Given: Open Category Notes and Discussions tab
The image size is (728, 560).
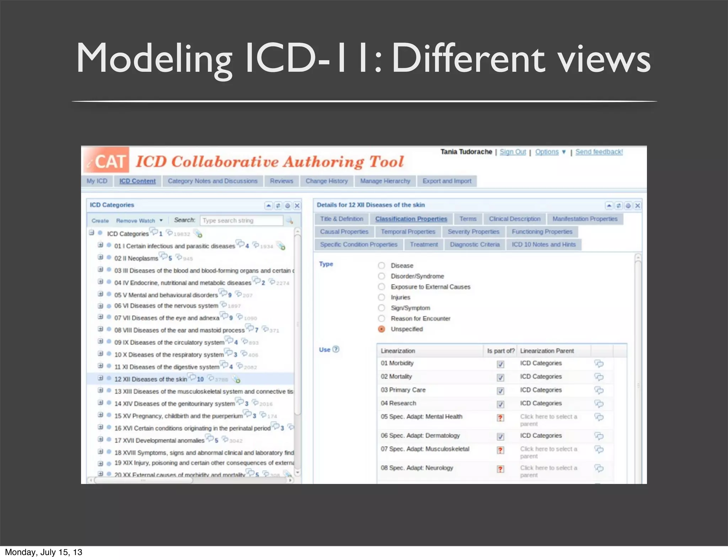Looking at the screenshot, I should point(213,181).
